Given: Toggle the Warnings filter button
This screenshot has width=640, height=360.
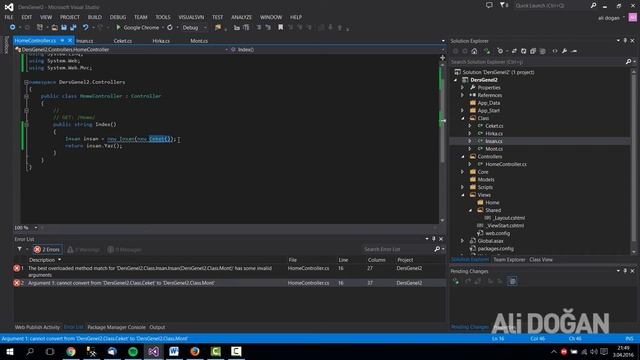Looking at the screenshot, I should 84,249.
